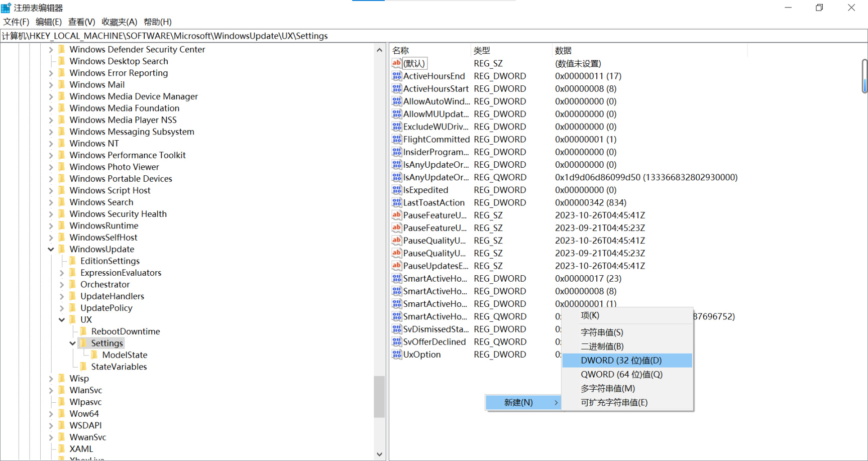The width and height of the screenshot is (868, 461).
Task: Select the EditionSettings key
Action: click(110, 261)
